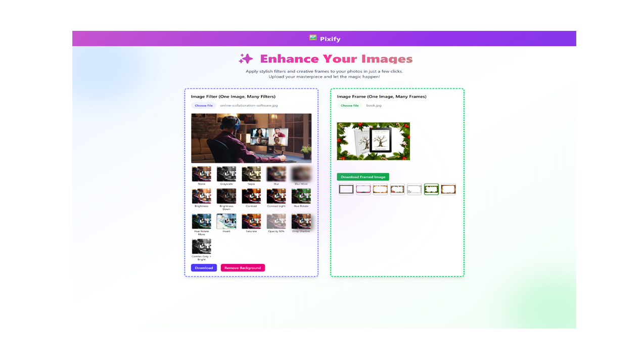The height and width of the screenshot is (364, 642).
Task: Click the Remove Background button
Action: click(243, 268)
